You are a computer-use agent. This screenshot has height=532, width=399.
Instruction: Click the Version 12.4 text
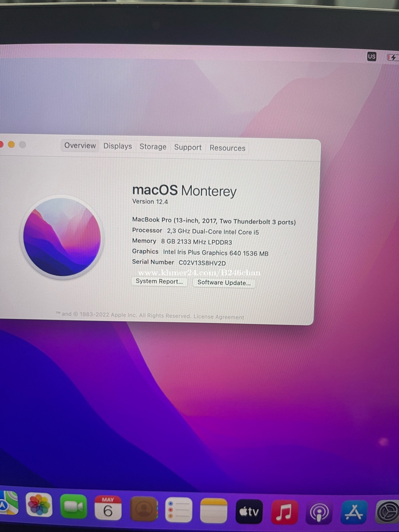coord(150,201)
